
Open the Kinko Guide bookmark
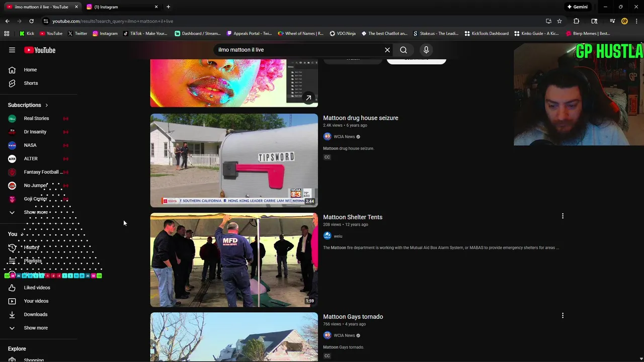tap(536, 34)
